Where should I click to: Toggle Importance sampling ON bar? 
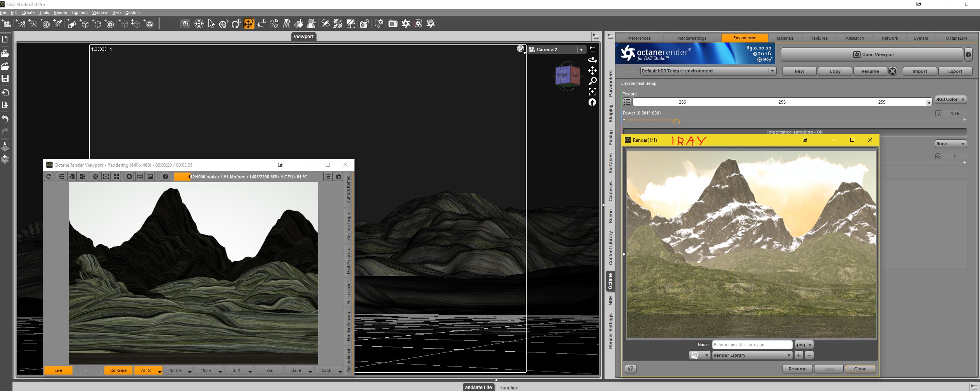pos(795,132)
